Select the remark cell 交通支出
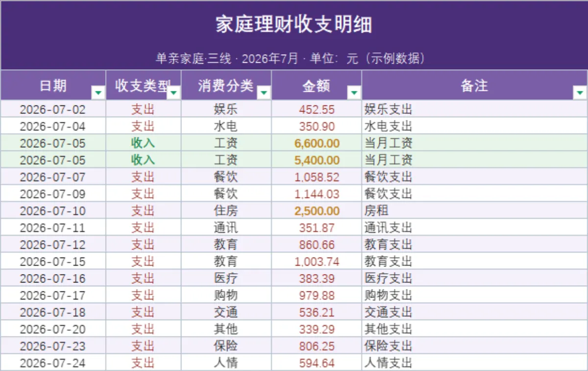This screenshot has width=588, height=371. pos(474,312)
